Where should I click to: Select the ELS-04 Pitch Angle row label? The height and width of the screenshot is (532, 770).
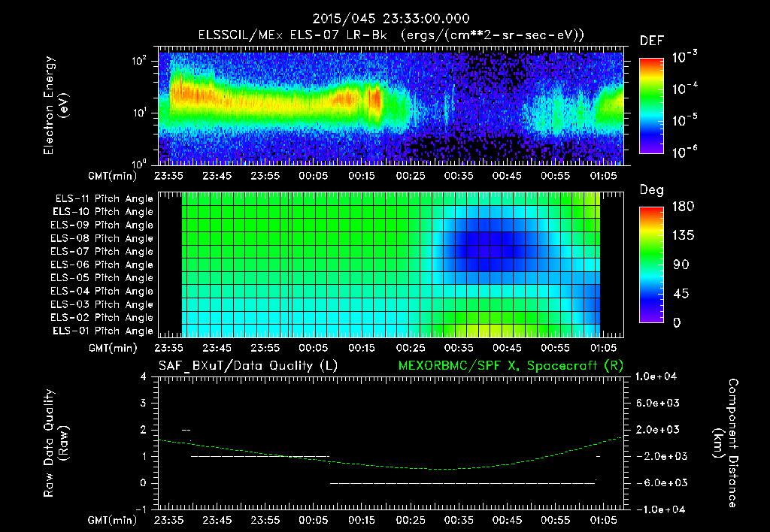(x=102, y=291)
